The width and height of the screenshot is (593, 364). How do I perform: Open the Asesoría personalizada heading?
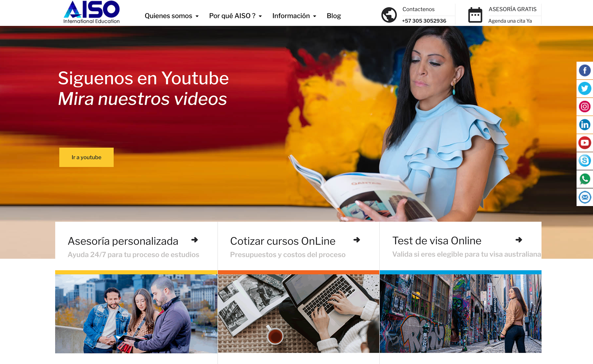pos(123,241)
